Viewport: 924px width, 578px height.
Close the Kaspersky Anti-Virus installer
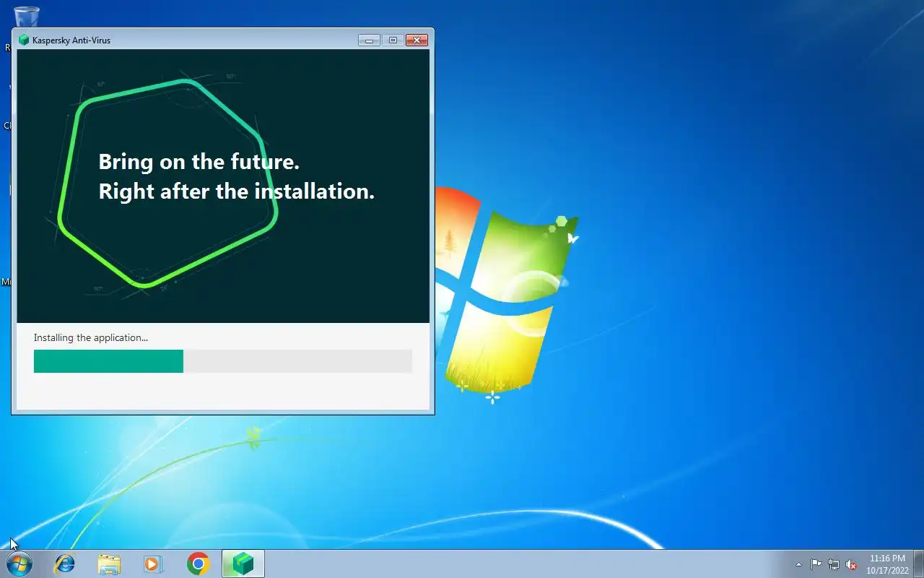pos(417,40)
